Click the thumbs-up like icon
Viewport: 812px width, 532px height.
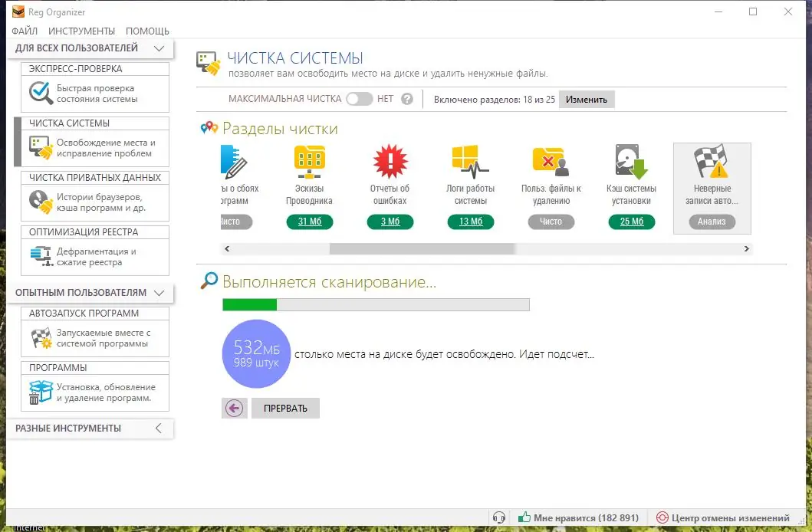[x=524, y=517]
